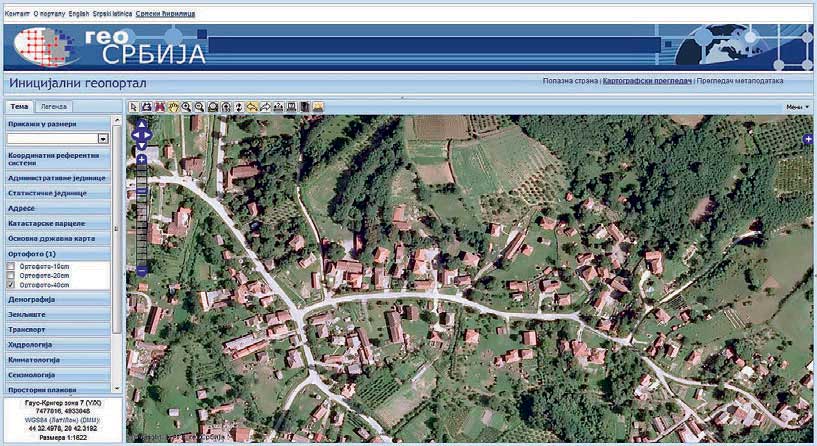Expand the Демографија section
The height and width of the screenshot is (446, 817).
click(58, 300)
